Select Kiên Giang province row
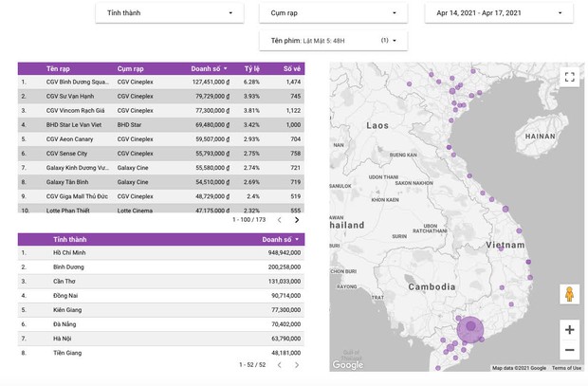This screenshot has width=588, height=386. tap(161, 310)
